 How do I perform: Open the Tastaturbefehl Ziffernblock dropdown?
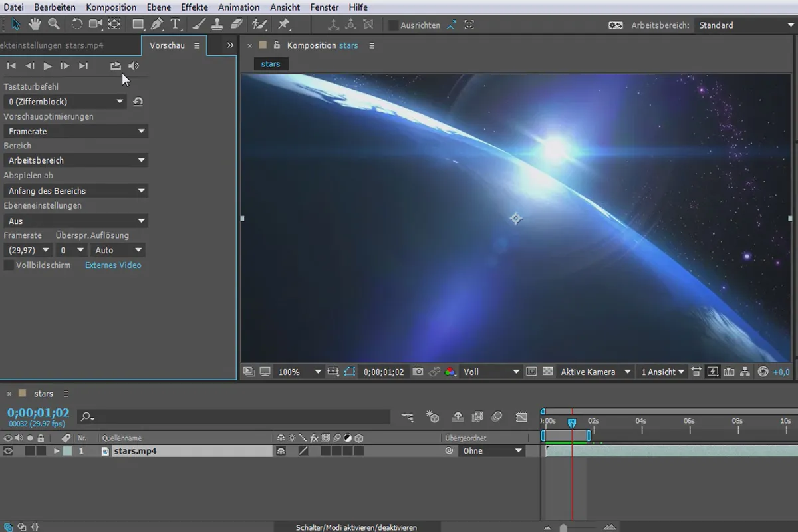(x=65, y=102)
